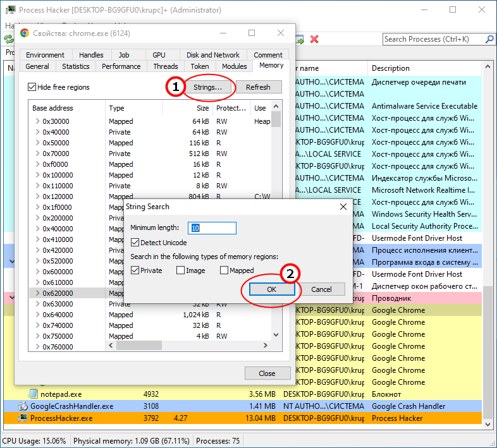
Task: Open the Disk and Network tab
Action: point(212,55)
